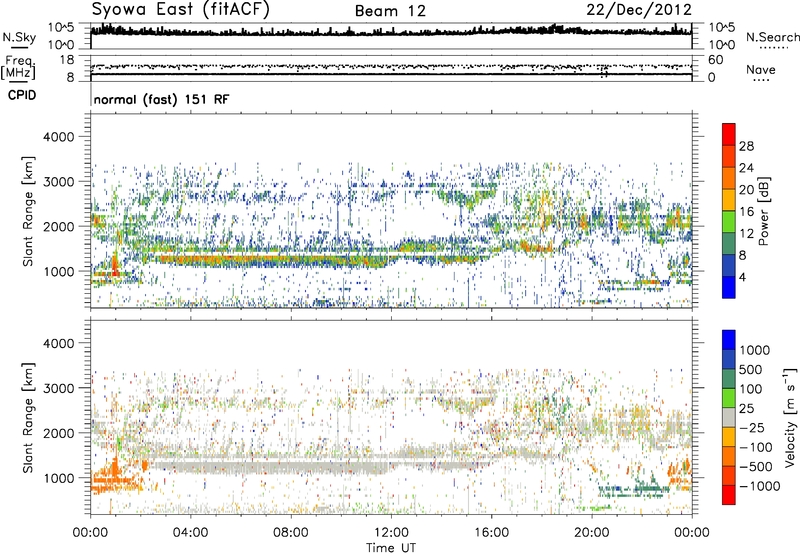Click the "Beam 12" heading
The image size is (800, 554).
[390, 11]
